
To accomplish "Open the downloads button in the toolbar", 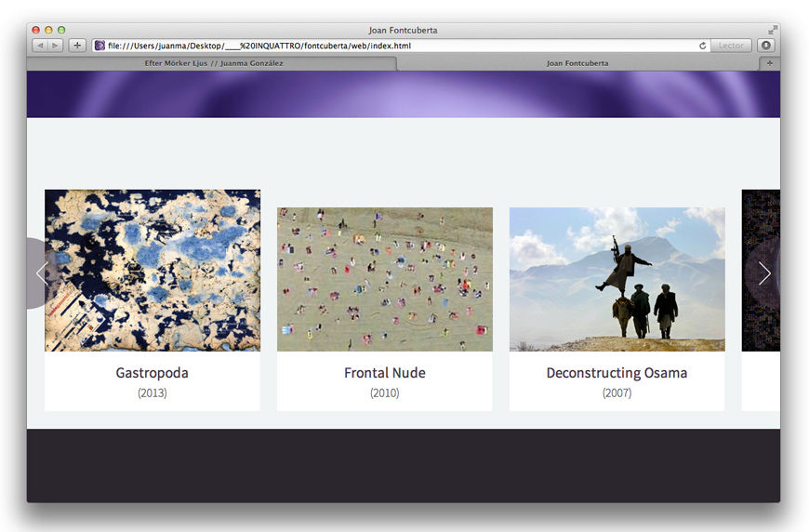I will (766, 46).
